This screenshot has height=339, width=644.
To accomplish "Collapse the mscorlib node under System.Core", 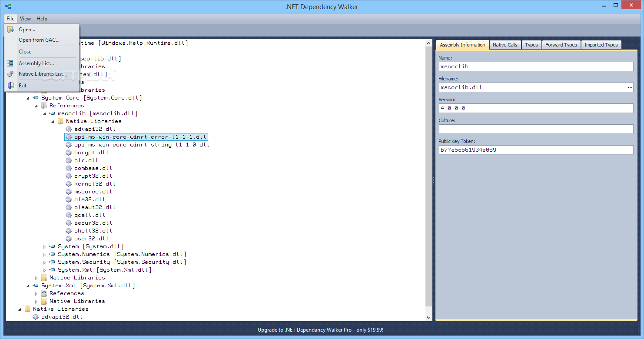I will point(44,114).
